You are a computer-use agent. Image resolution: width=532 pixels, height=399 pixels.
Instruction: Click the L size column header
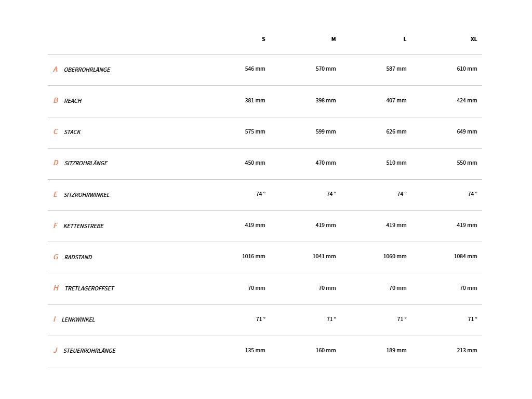(405, 39)
